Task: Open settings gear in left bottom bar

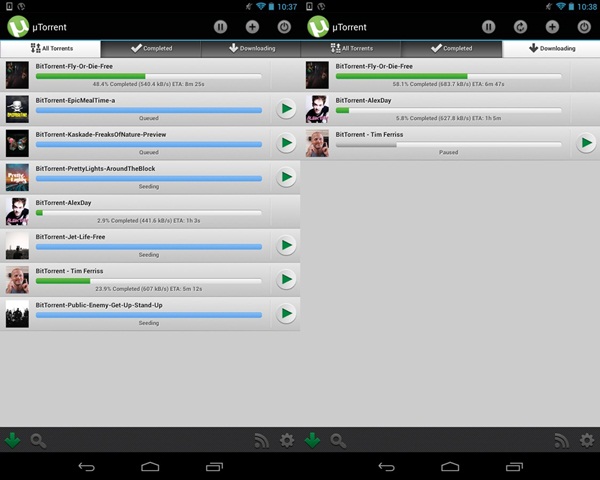Action: [x=287, y=441]
